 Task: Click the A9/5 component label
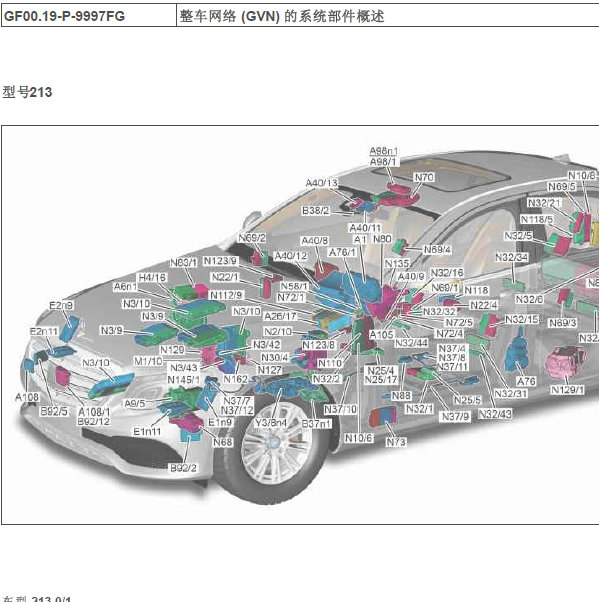135,404
